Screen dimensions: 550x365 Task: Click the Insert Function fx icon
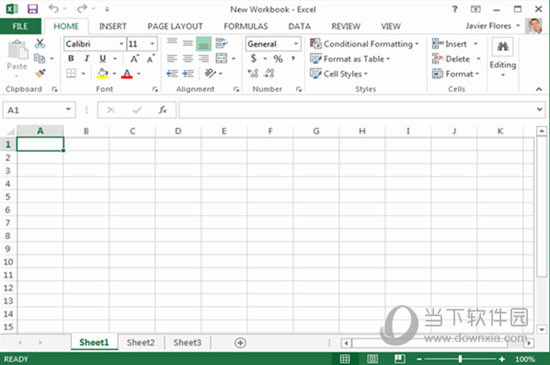(163, 110)
